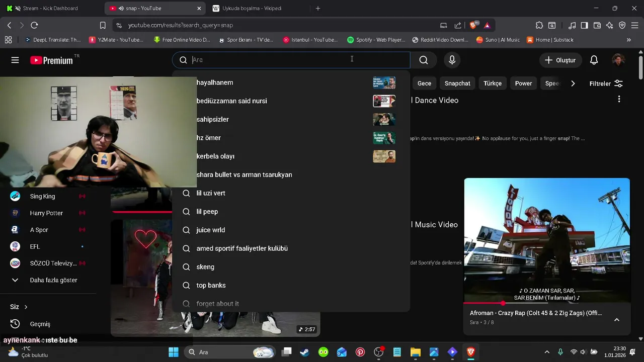
Task: Go to YouTube Premium home logo
Action: click(52, 60)
